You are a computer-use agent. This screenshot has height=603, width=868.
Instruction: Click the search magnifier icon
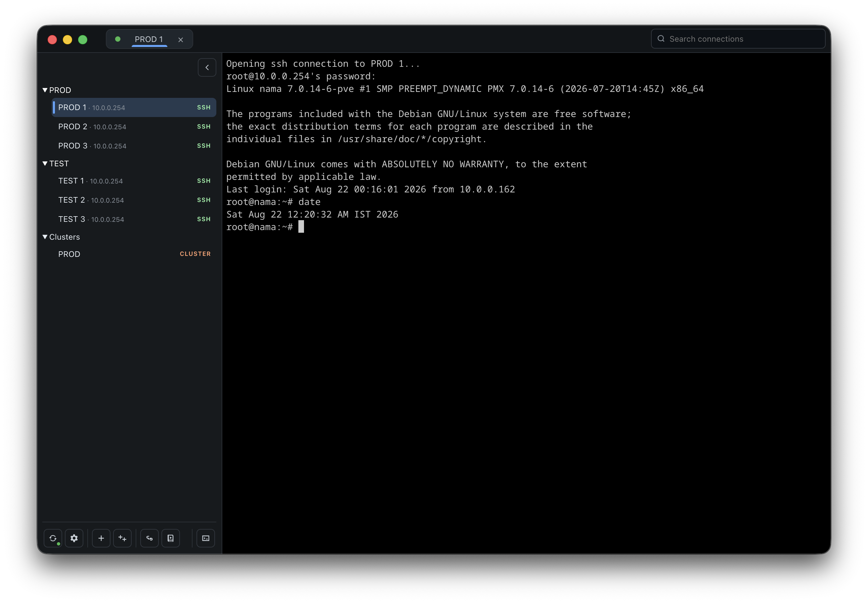661,39
